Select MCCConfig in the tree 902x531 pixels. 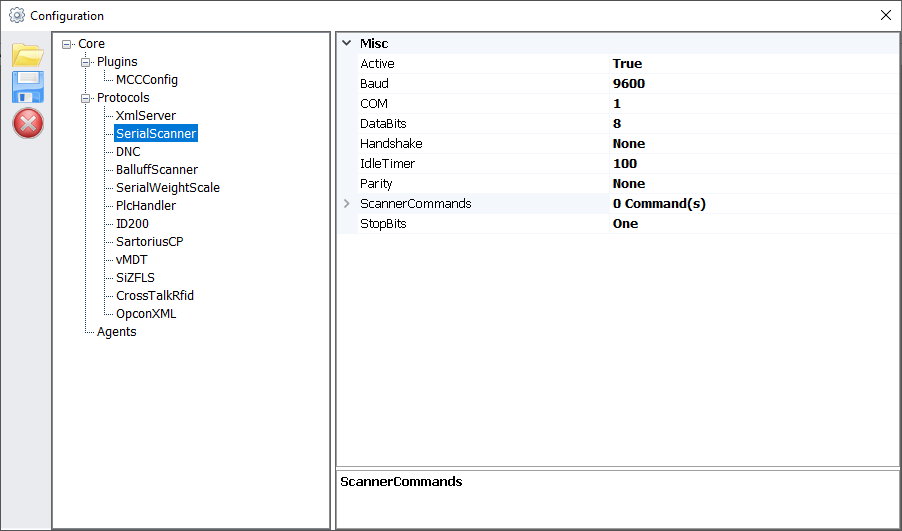pos(146,80)
